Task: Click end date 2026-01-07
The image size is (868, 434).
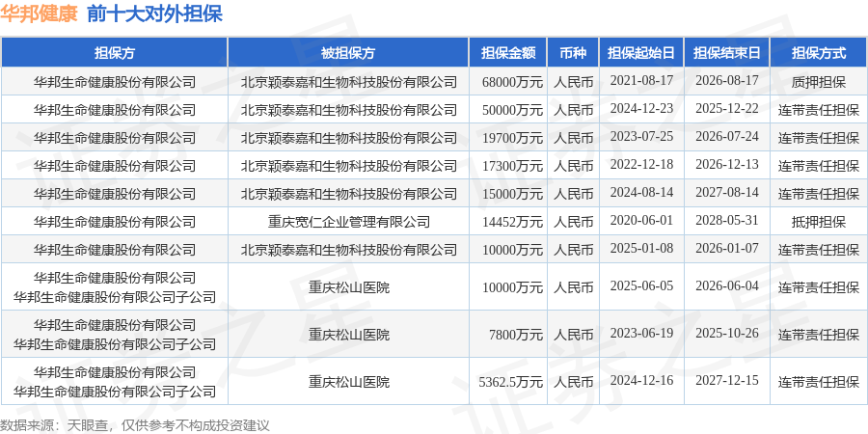Action: (x=727, y=248)
